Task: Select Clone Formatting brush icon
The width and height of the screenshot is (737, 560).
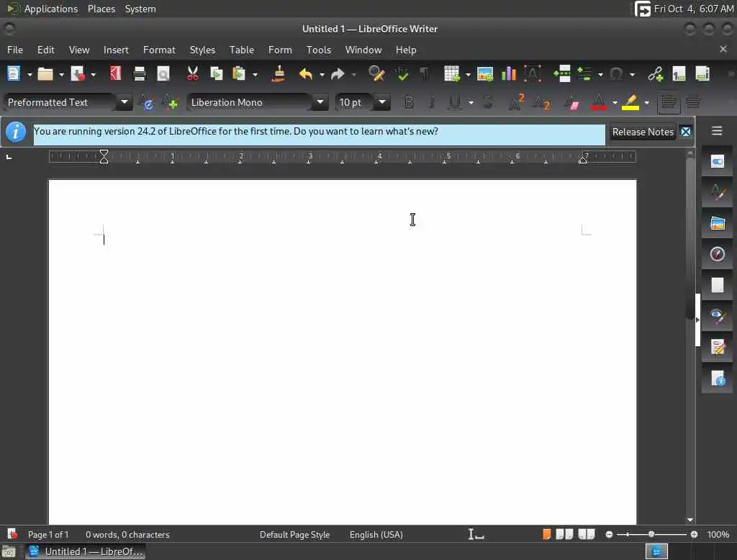Action: click(x=279, y=74)
